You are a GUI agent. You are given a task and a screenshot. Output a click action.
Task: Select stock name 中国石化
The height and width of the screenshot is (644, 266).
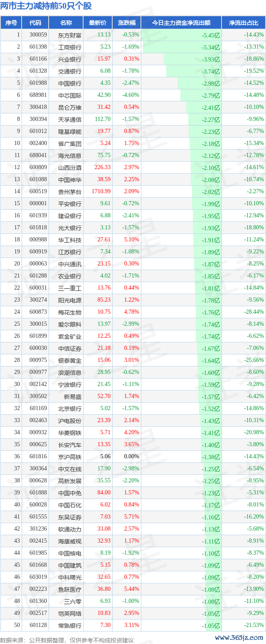[x=70, y=505]
